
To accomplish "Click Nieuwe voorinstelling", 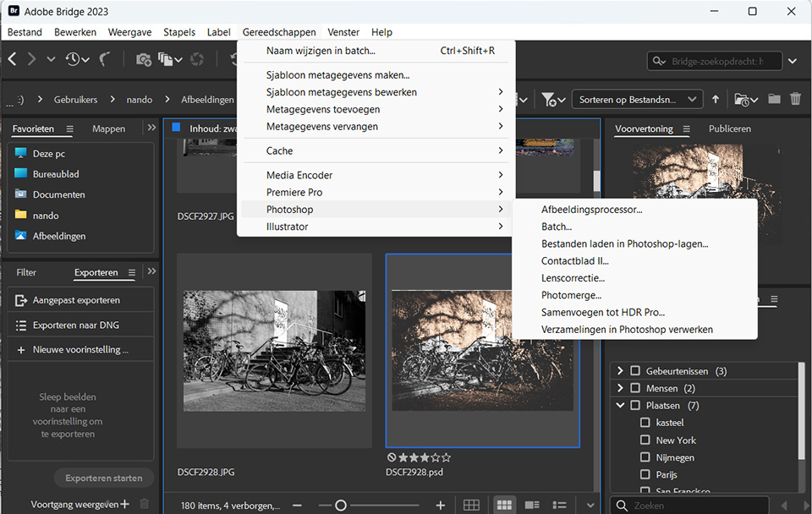I will click(x=81, y=349).
